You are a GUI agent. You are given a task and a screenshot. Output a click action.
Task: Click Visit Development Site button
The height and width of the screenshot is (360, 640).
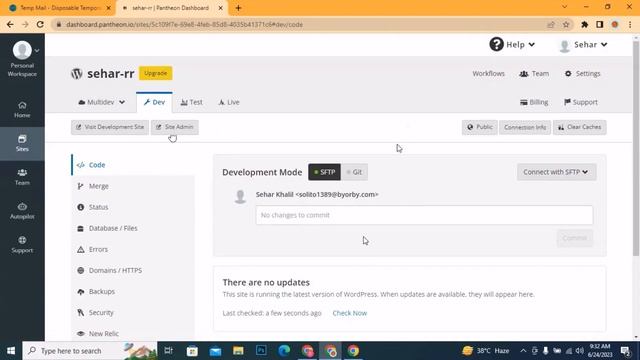tap(110, 127)
